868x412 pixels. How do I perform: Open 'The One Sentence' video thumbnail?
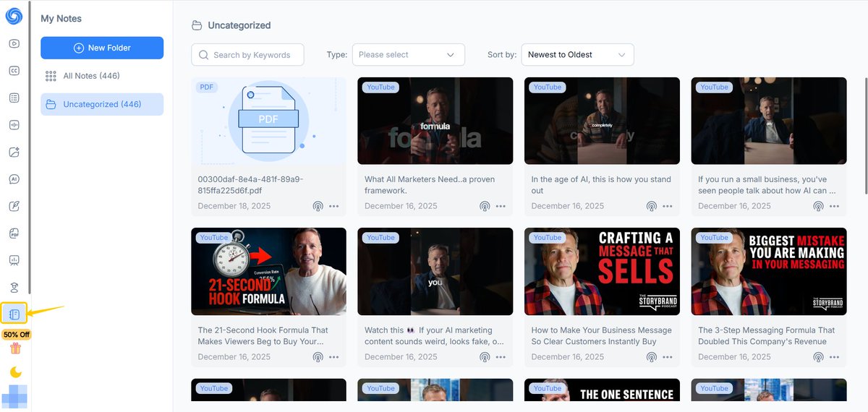(x=602, y=390)
